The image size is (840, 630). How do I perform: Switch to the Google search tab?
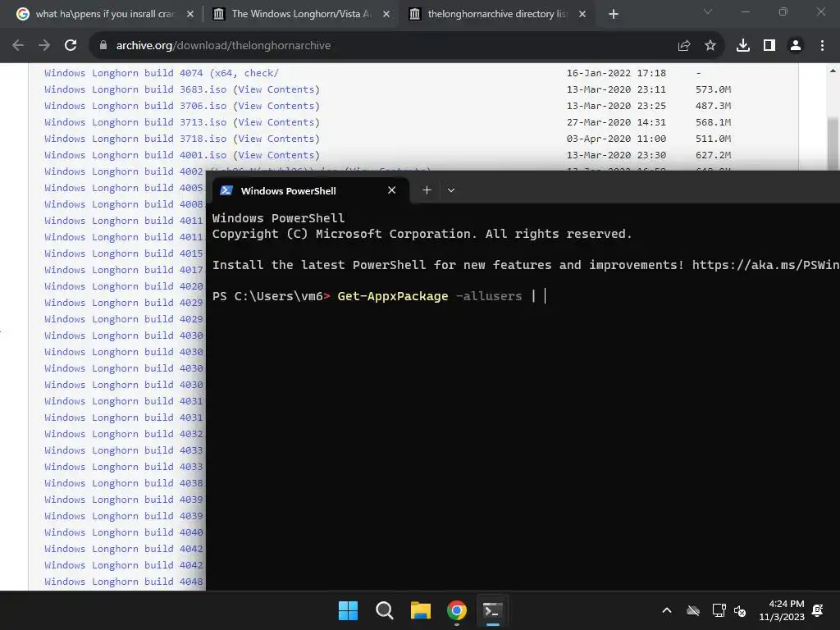pyautogui.click(x=104, y=14)
